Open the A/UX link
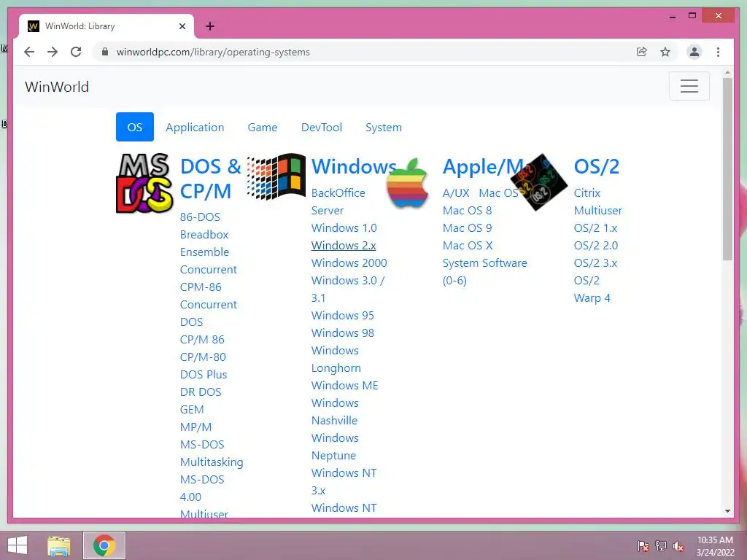Image resolution: width=747 pixels, height=560 pixels. point(456,192)
